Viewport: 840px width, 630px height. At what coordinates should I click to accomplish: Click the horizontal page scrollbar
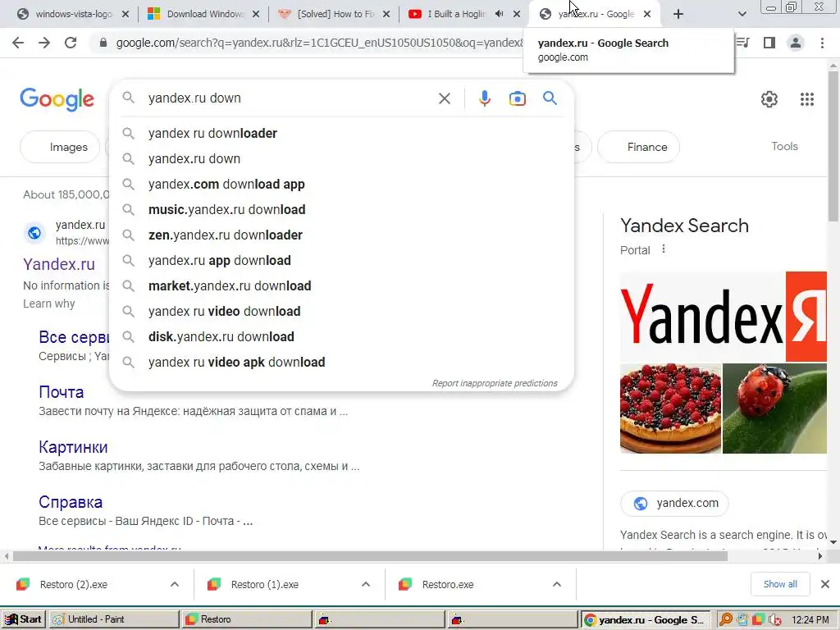tap(370, 556)
